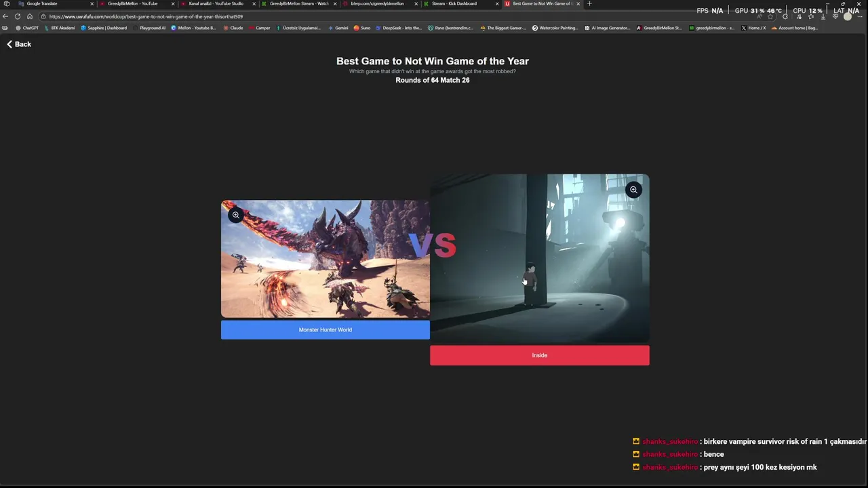
Task: Click chat message 'prey aynı şeyi 100 kez kesiyon mk'
Action: click(760, 467)
